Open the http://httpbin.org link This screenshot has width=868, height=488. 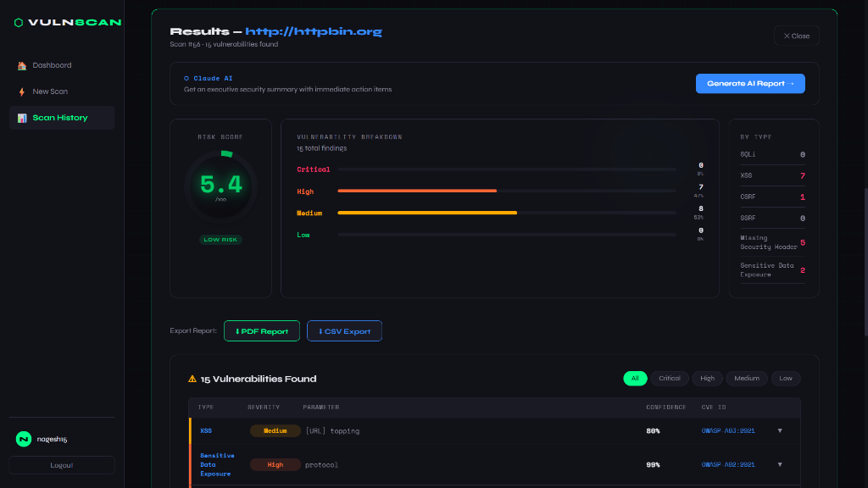point(314,31)
